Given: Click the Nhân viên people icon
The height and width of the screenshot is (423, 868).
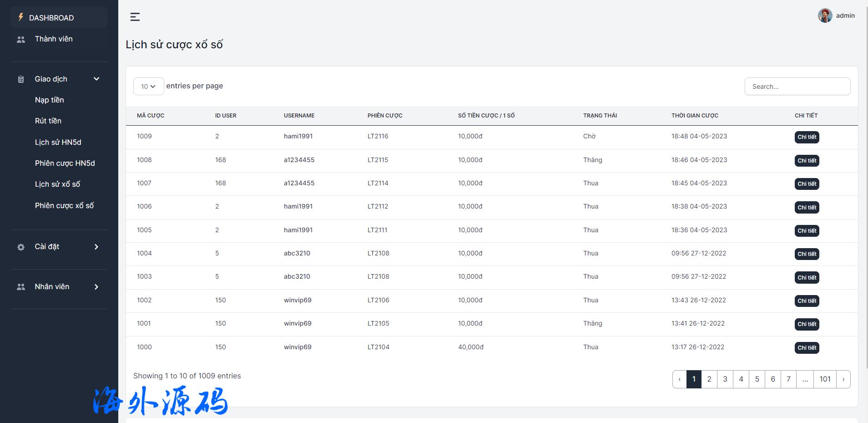Looking at the screenshot, I should tap(21, 287).
